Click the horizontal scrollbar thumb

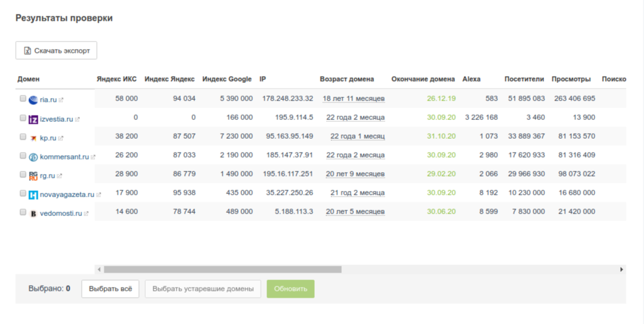pyautogui.click(x=222, y=269)
